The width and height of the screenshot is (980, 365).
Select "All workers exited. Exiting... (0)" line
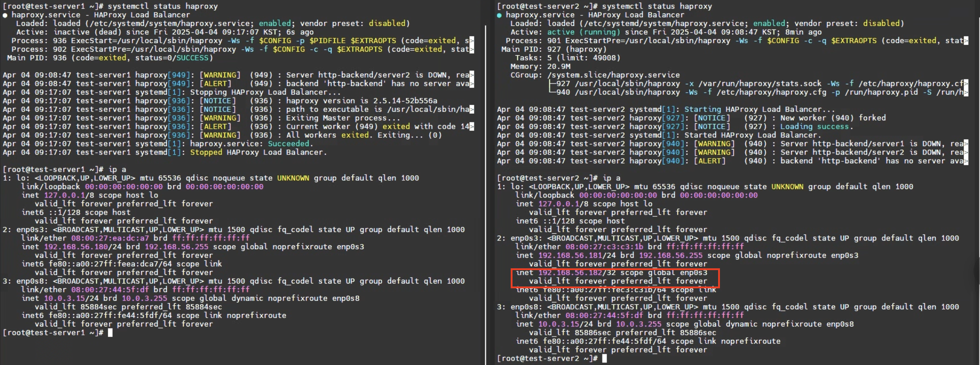(x=364, y=135)
